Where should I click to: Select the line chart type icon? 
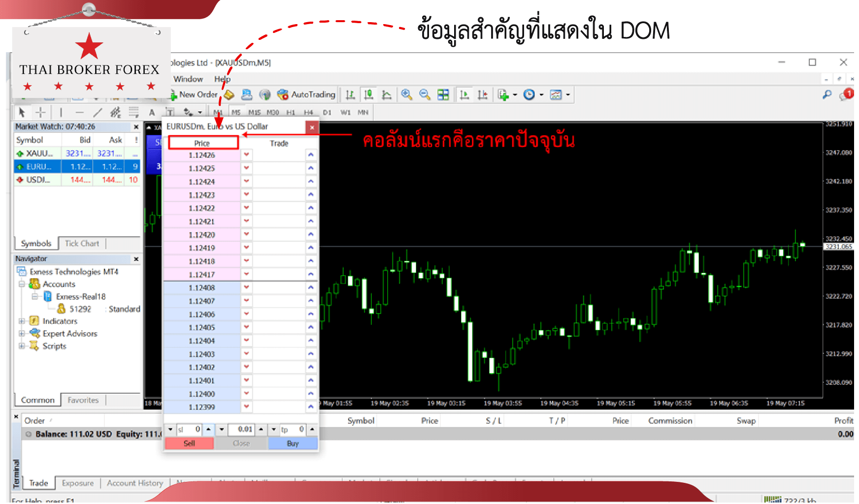(x=387, y=94)
